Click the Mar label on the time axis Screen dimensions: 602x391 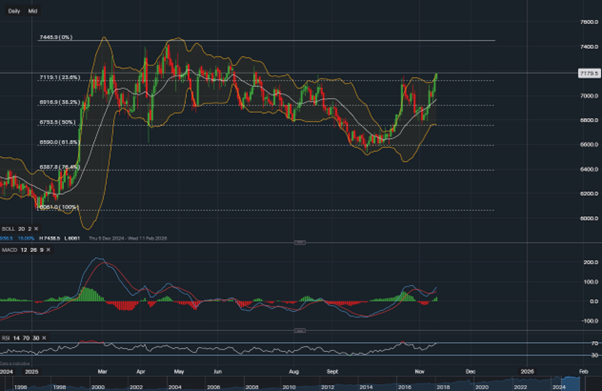(102, 371)
